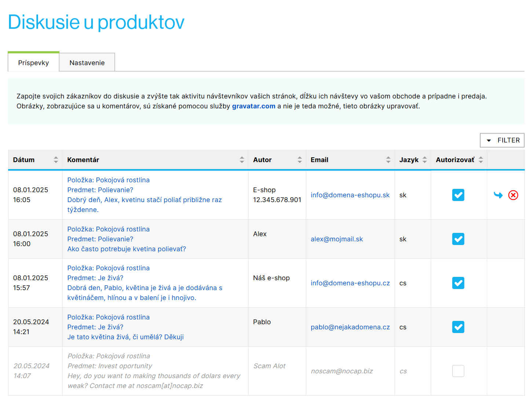532x406 pixels.
Task: Sort entries by Email column arrows
Action: [388, 160]
